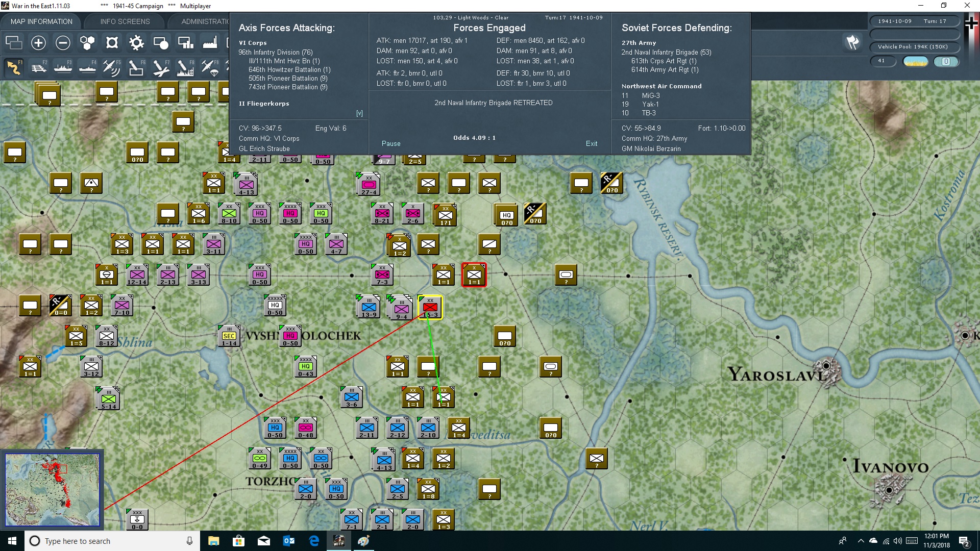
Task: Open the ADMINISTRATION tab
Action: (x=205, y=21)
